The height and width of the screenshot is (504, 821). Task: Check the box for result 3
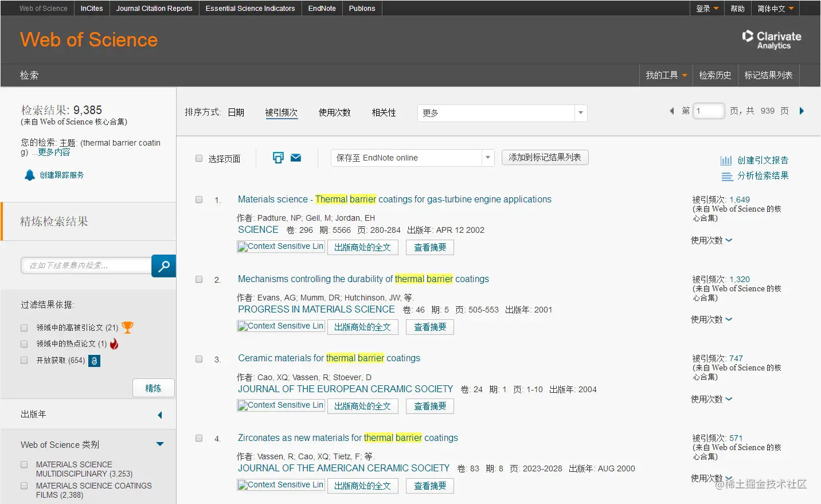(199, 359)
